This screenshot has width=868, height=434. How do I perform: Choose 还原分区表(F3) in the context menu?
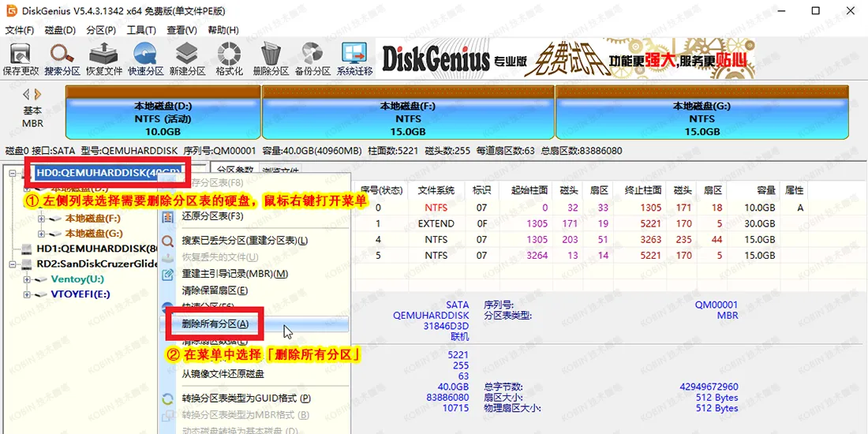coord(253,216)
